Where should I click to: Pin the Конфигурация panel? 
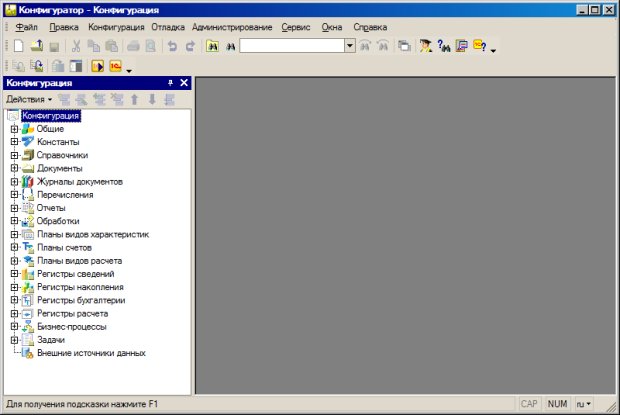tap(170, 83)
